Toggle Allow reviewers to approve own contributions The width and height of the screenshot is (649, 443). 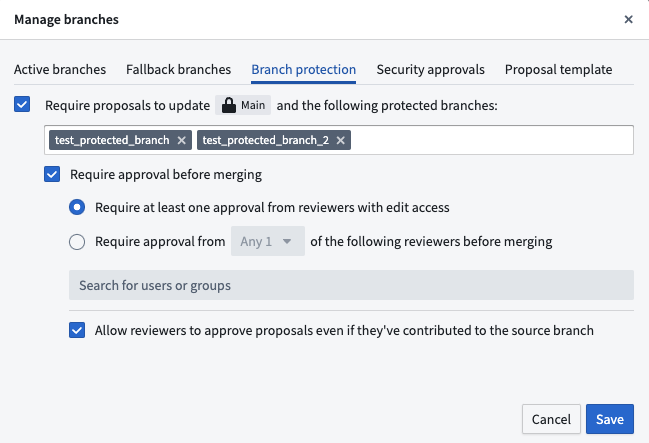pyautogui.click(x=77, y=330)
